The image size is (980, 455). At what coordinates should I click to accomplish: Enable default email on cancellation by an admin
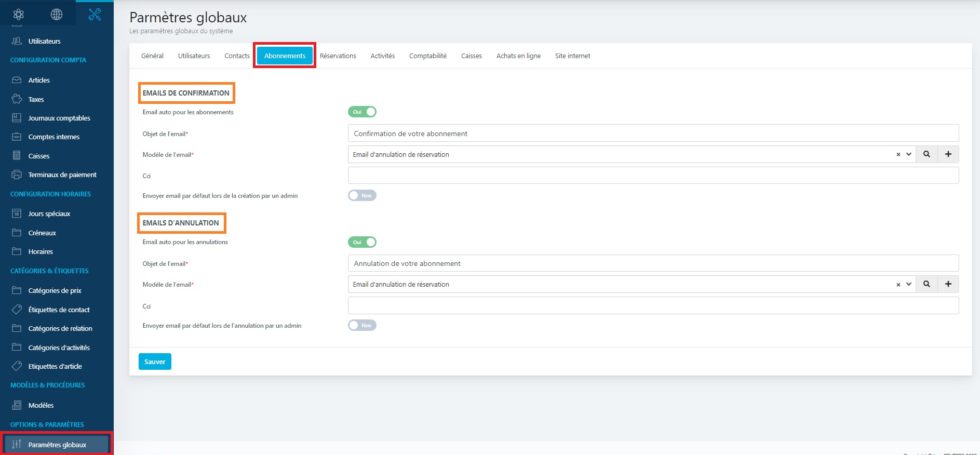(362, 325)
